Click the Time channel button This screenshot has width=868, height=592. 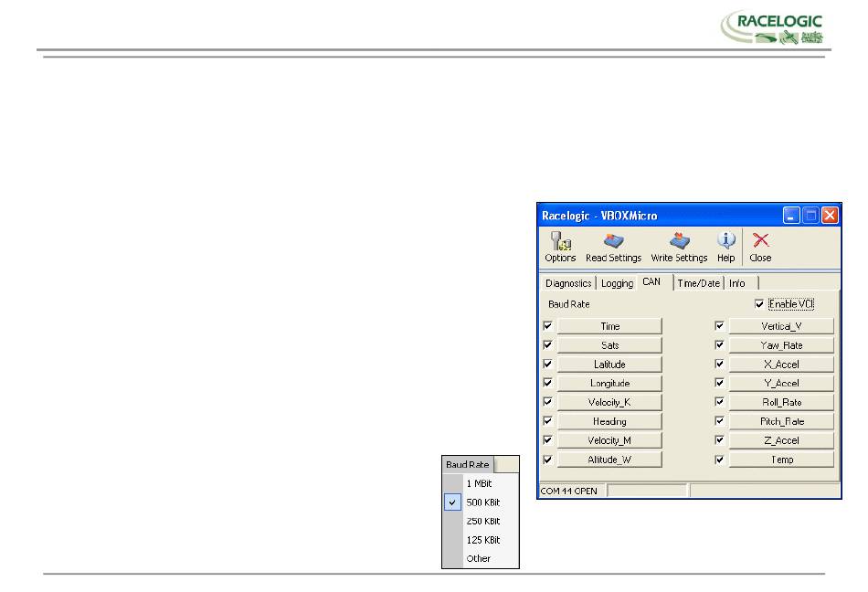[609, 326]
